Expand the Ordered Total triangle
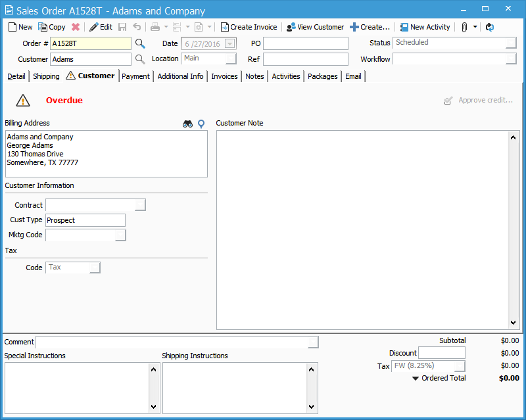This screenshot has height=420, width=526. coord(416,379)
